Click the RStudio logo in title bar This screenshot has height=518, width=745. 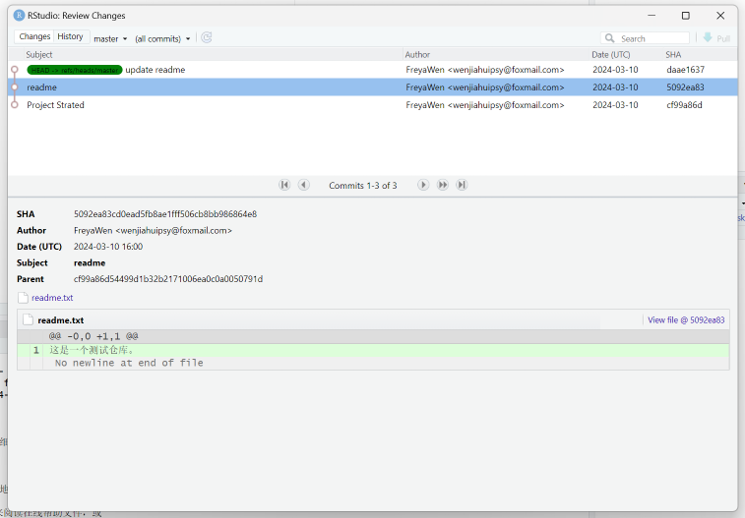click(19, 15)
